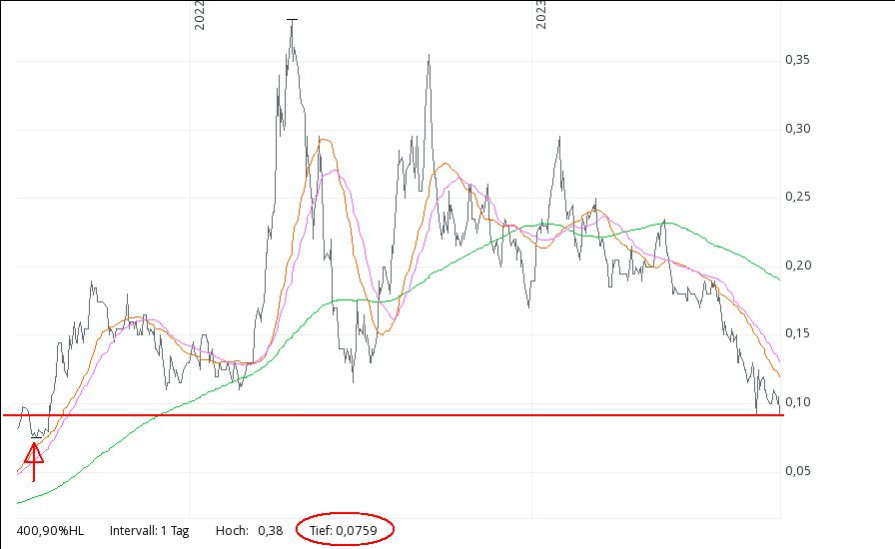Viewport: 895px width, 549px height.
Task: Click the Tief: 0,0759 value
Action: [x=343, y=531]
